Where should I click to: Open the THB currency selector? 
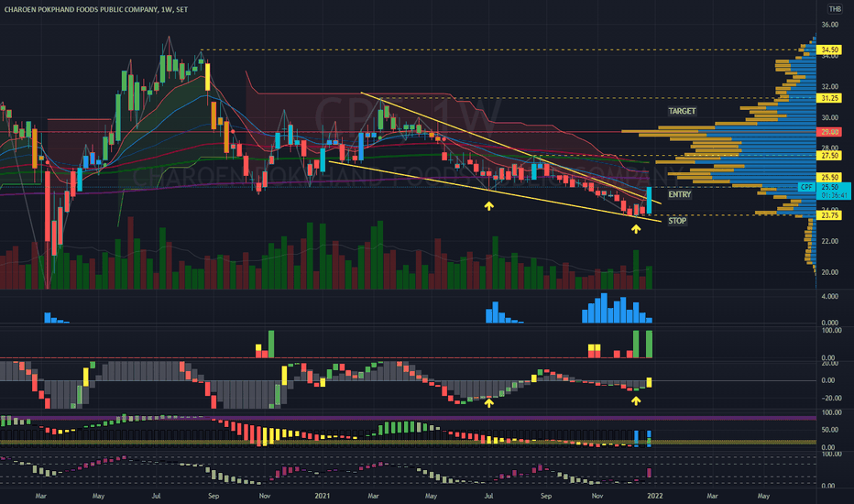coord(835,9)
